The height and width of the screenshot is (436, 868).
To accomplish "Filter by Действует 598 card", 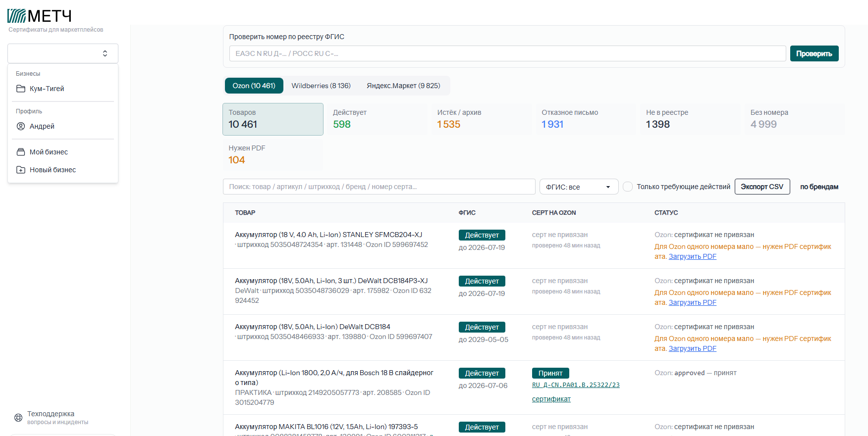I will click(x=377, y=119).
